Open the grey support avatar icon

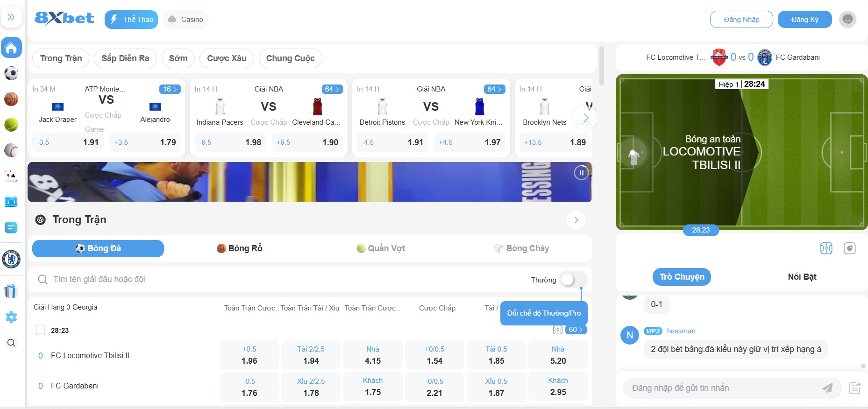pyautogui.click(x=847, y=20)
